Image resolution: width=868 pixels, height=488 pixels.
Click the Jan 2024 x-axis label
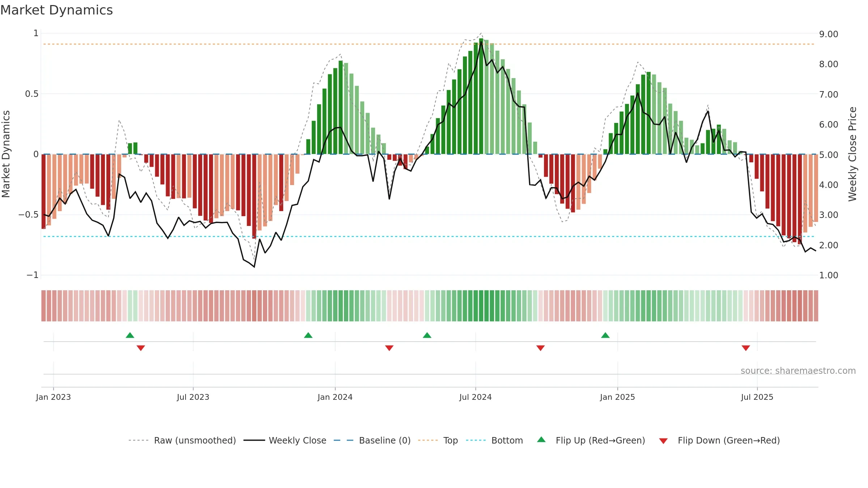(x=335, y=397)
